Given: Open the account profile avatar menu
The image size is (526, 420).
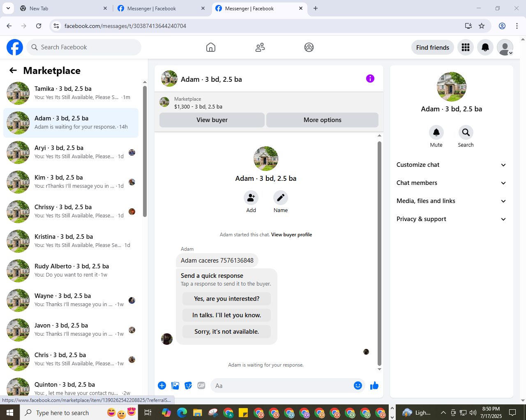Looking at the screenshot, I should tap(505, 47).
